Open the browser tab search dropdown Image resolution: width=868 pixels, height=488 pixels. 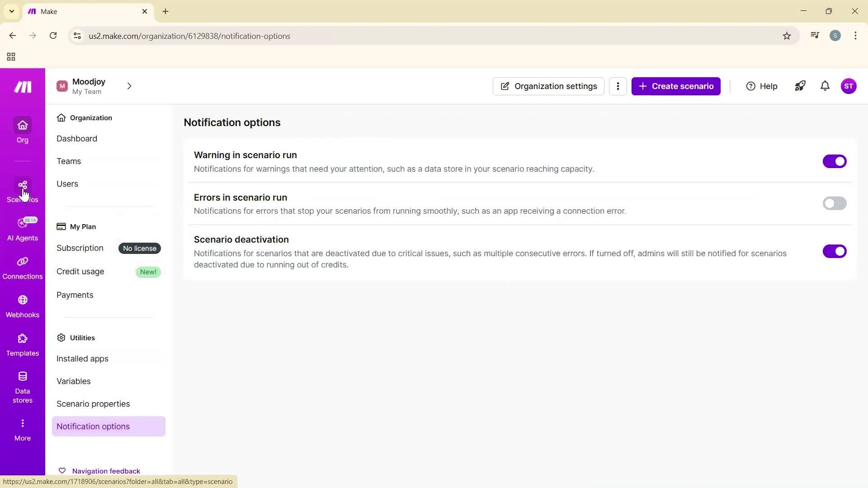pos(11,11)
